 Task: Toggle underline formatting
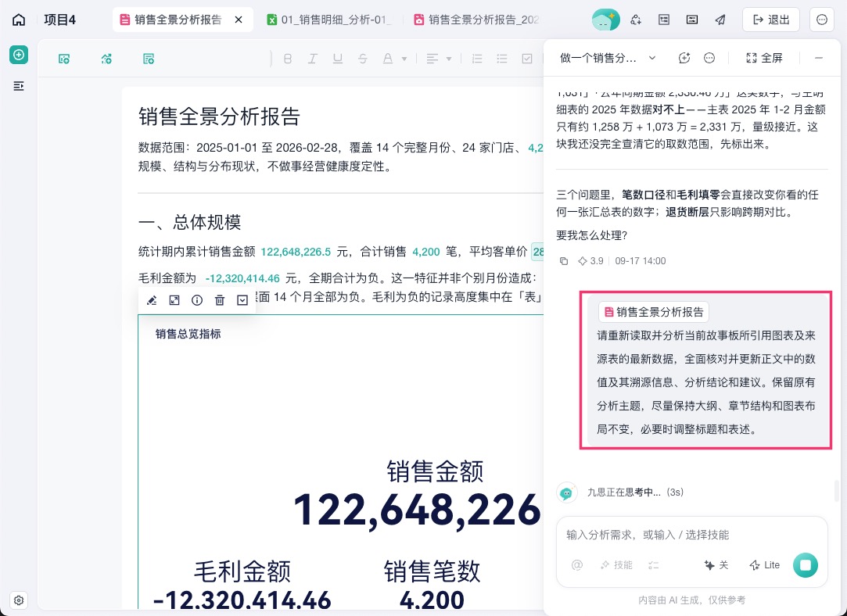338,59
